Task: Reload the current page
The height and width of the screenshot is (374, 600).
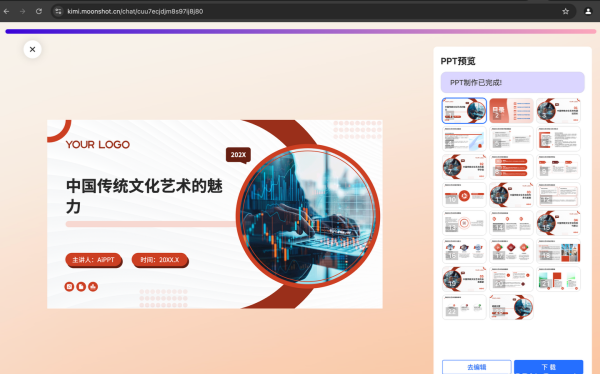Action: point(39,11)
